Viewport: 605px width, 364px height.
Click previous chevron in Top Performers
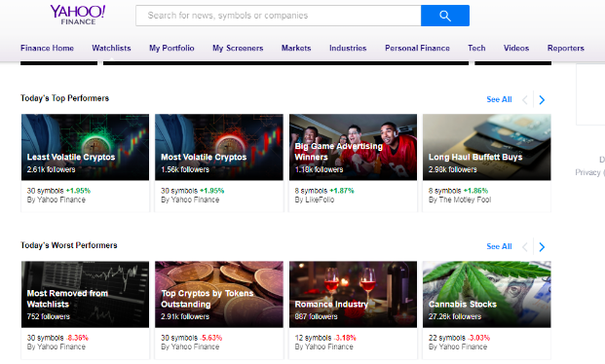(525, 100)
